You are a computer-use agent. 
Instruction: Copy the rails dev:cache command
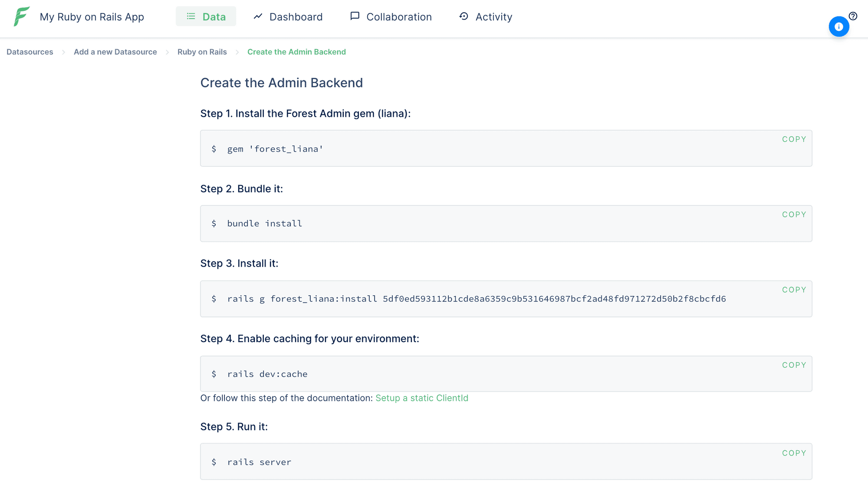pos(794,365)
